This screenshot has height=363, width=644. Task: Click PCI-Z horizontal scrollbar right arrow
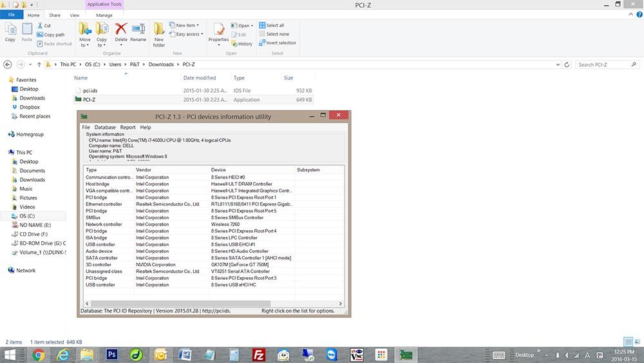pyautogui.click(x=340, y=304)
